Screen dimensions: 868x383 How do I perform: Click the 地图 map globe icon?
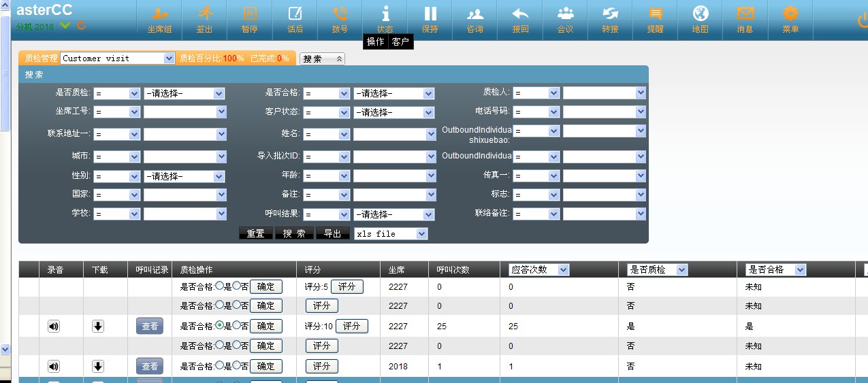(700, 19)
